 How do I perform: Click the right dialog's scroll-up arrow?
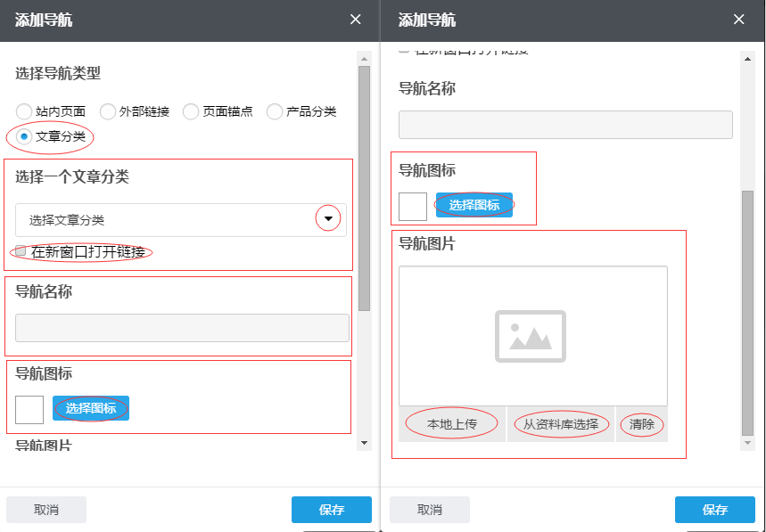(747, 59)
